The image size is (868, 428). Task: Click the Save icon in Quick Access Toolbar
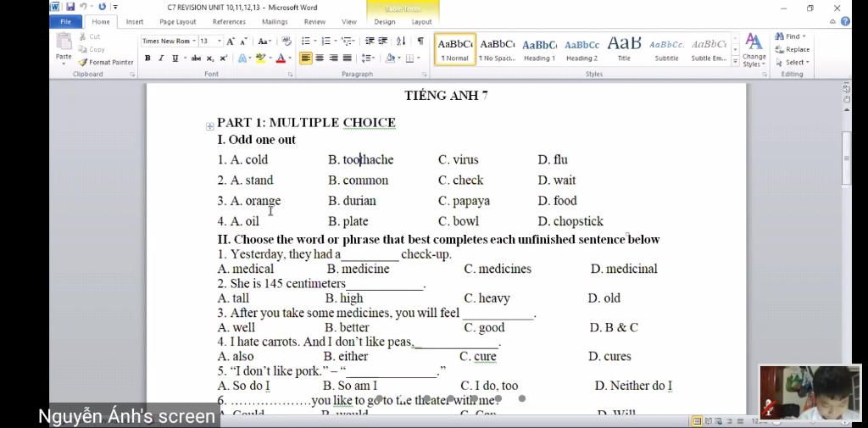[70, 7]
